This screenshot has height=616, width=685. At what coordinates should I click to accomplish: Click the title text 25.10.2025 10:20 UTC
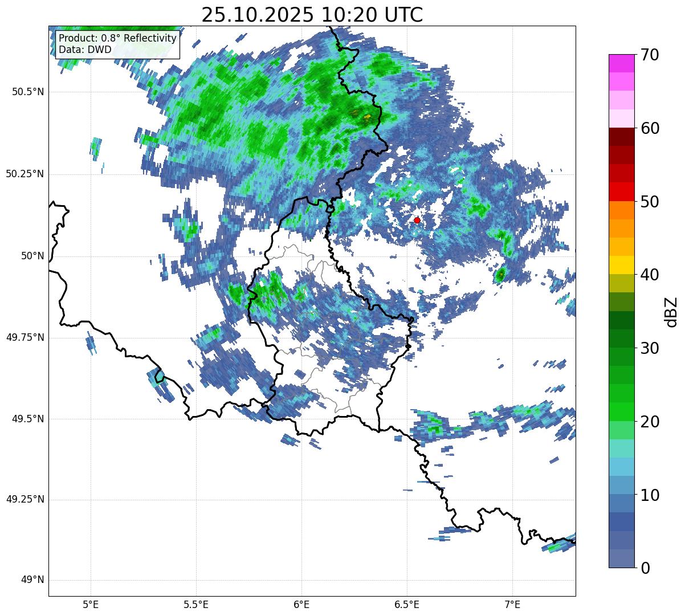point(312,15)
